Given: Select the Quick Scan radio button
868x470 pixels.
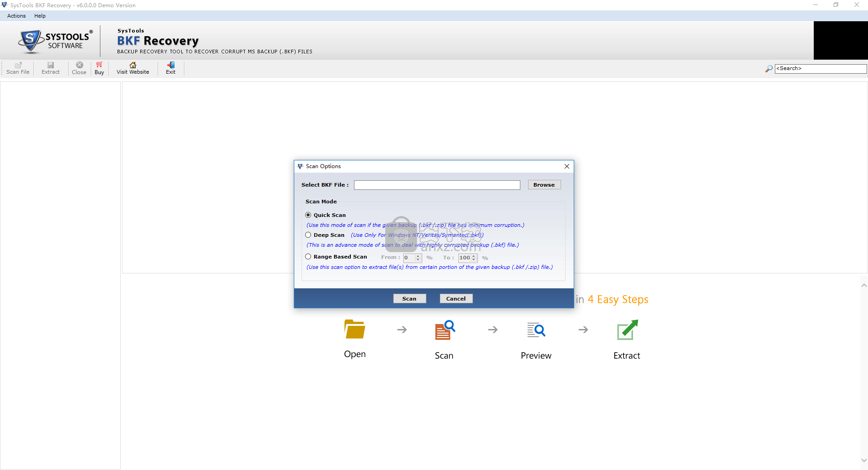Looking at the screenshot, I should click(308, 215).
